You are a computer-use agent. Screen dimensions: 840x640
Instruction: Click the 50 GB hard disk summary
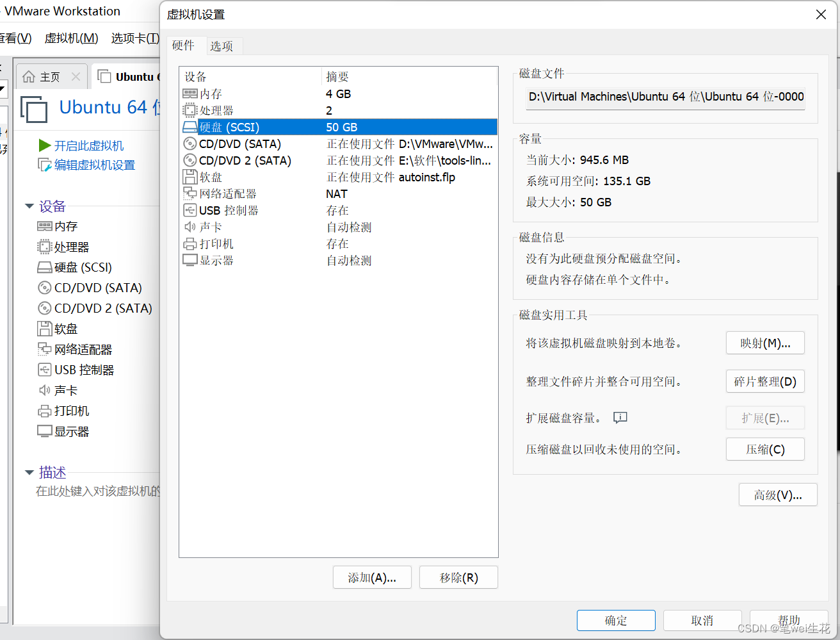point(342,127)
